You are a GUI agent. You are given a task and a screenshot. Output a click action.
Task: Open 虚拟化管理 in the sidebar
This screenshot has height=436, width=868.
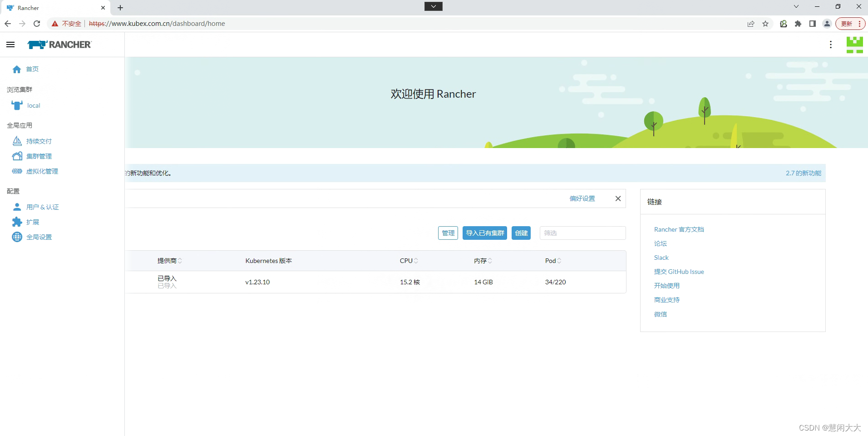coord(42,171)
